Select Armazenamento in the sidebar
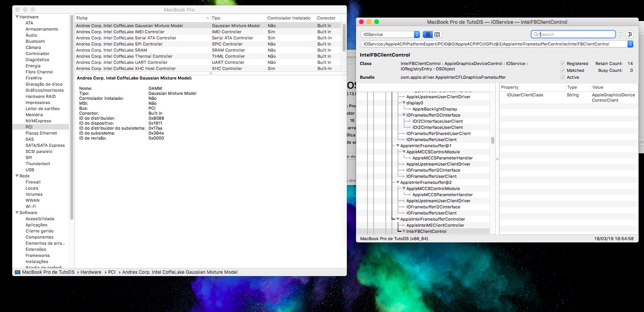The height and width of the screenshot is (312, 644). 42,29
